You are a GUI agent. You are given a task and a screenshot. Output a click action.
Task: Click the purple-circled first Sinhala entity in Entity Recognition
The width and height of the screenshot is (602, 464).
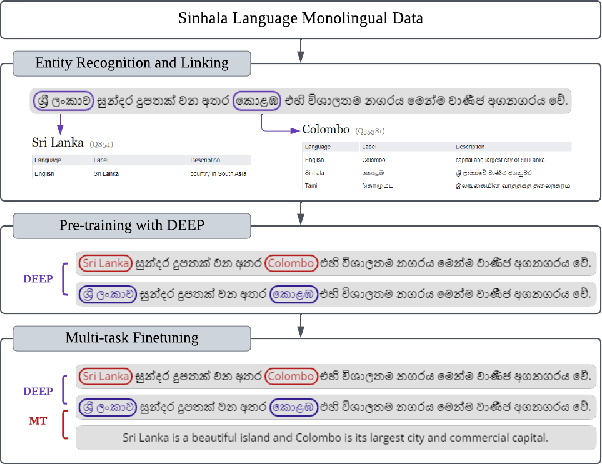[63, 101]
